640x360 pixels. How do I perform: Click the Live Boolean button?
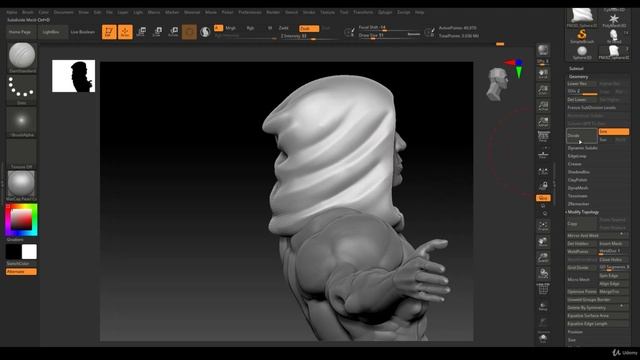(82, 32)
